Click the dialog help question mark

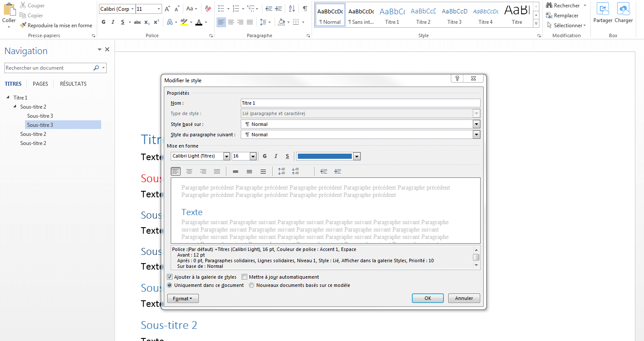[x=457, y=78]
